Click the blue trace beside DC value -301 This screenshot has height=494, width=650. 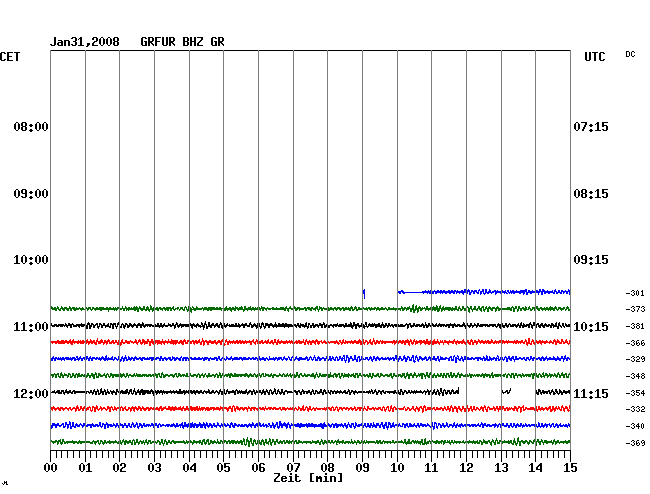[484, 292]
